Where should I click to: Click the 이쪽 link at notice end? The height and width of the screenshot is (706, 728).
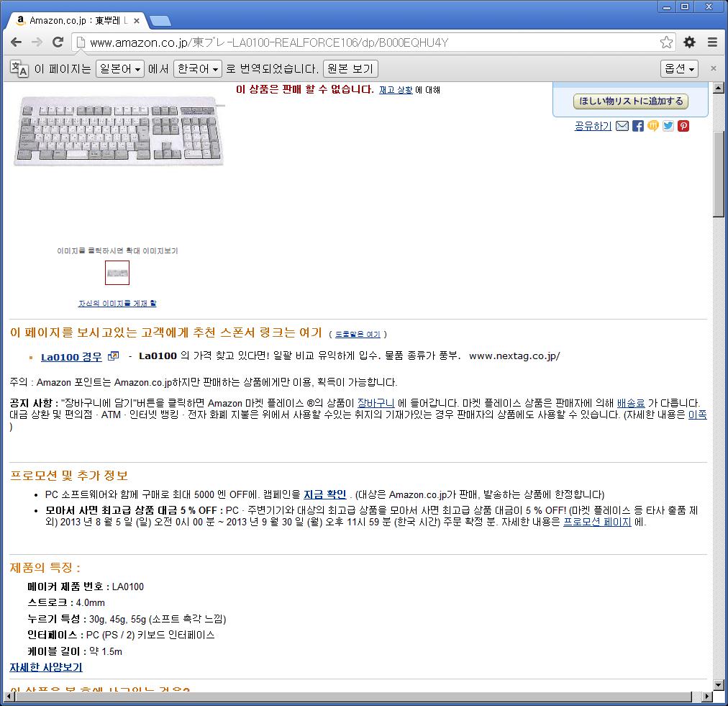[697, 415]
